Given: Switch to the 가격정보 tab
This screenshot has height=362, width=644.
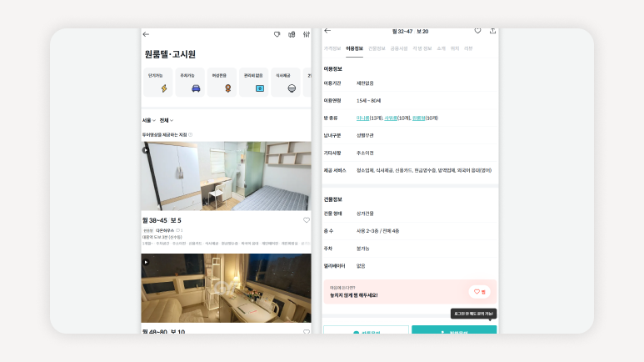Looking at the screenshot, I should pos(332,48).
